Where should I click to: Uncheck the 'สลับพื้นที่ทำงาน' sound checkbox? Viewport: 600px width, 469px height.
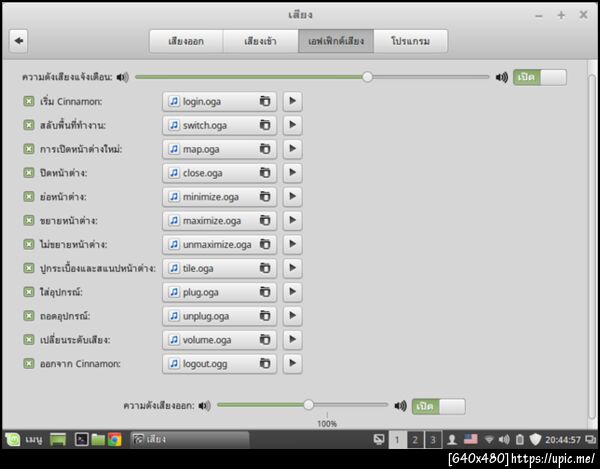point(29,125)
